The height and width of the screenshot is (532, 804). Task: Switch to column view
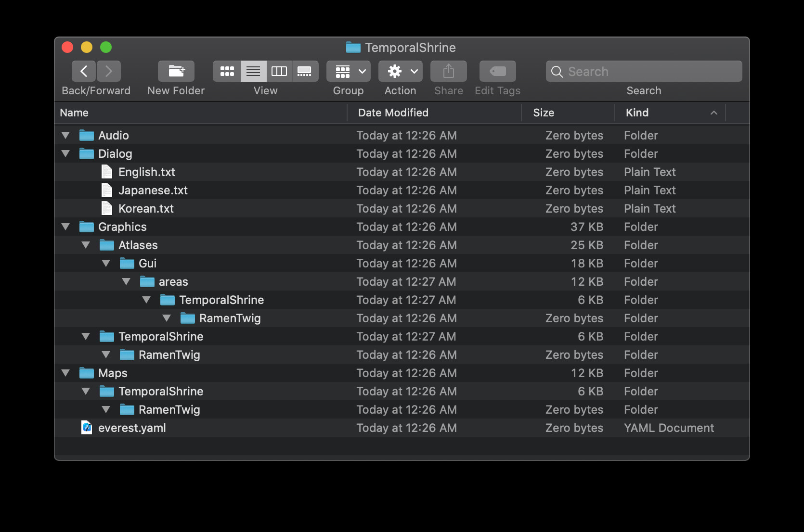click(279, 71)
